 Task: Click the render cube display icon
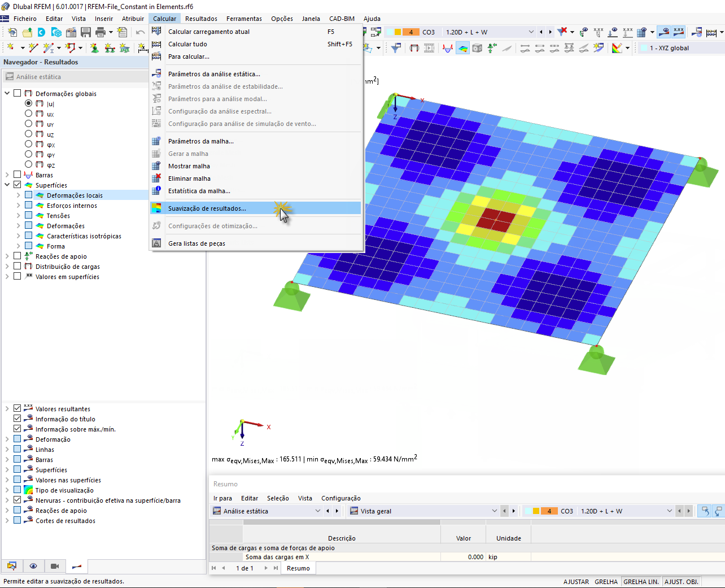477,48
